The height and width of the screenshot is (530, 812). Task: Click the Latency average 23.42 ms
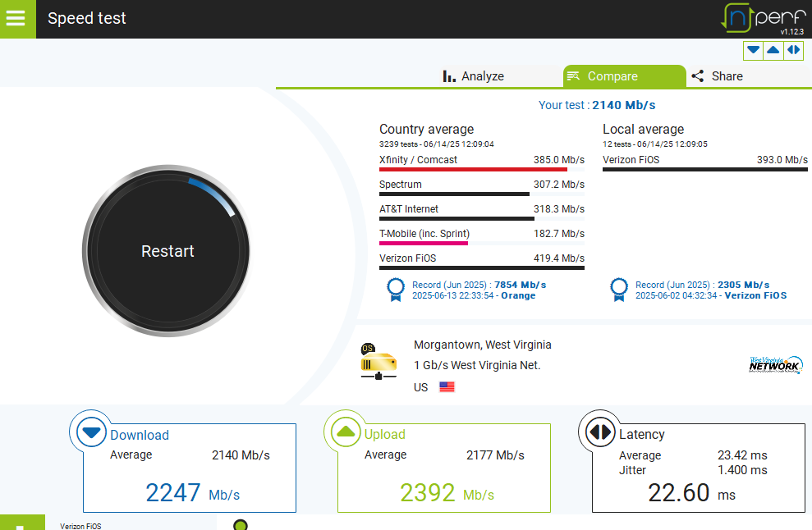(x=742, y=455)
